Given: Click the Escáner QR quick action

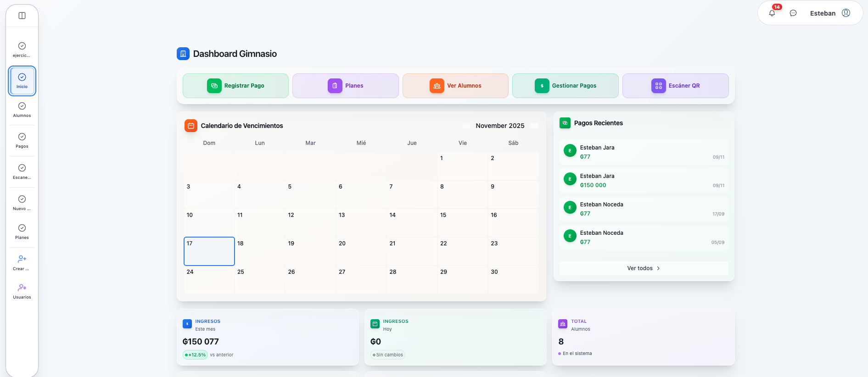Looking at the screenshot, I should click(x=675, y=86).
